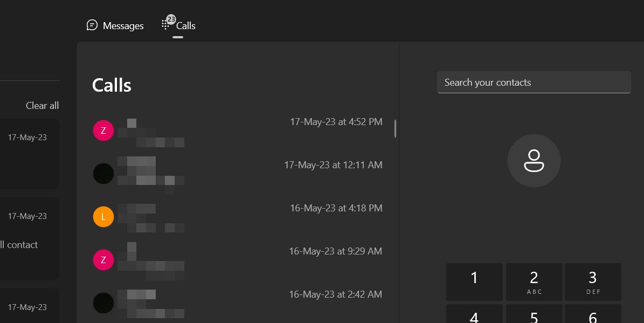
Task: Click the contact profile placeholder icon
Action: click(534, 161)
